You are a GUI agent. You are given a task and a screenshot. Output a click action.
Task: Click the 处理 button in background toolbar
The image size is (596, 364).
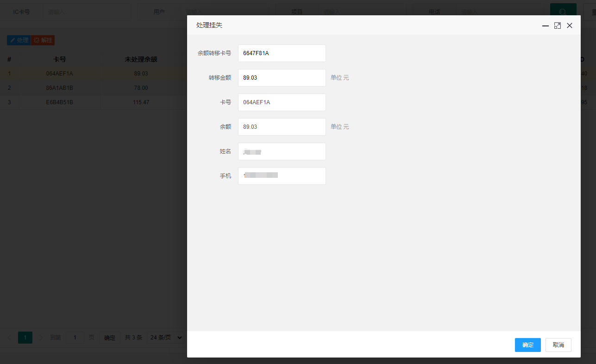[19, 40]
